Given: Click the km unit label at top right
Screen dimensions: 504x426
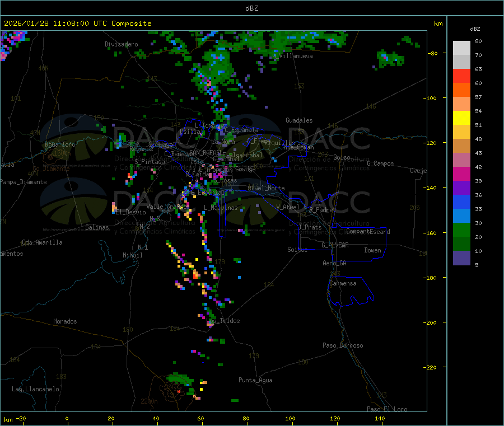Looking at the screenshot, I should [x=438, y=24].
